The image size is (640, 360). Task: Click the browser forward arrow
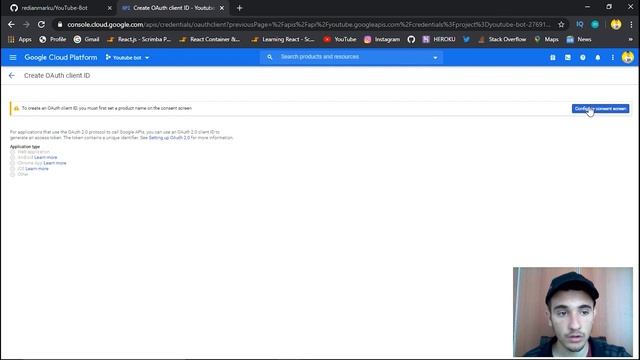pos(26,24)
